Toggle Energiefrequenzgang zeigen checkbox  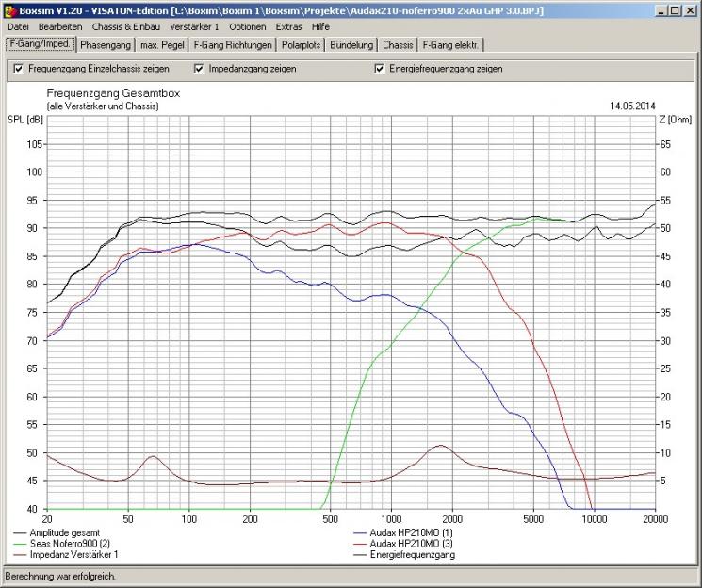(379, 69)
